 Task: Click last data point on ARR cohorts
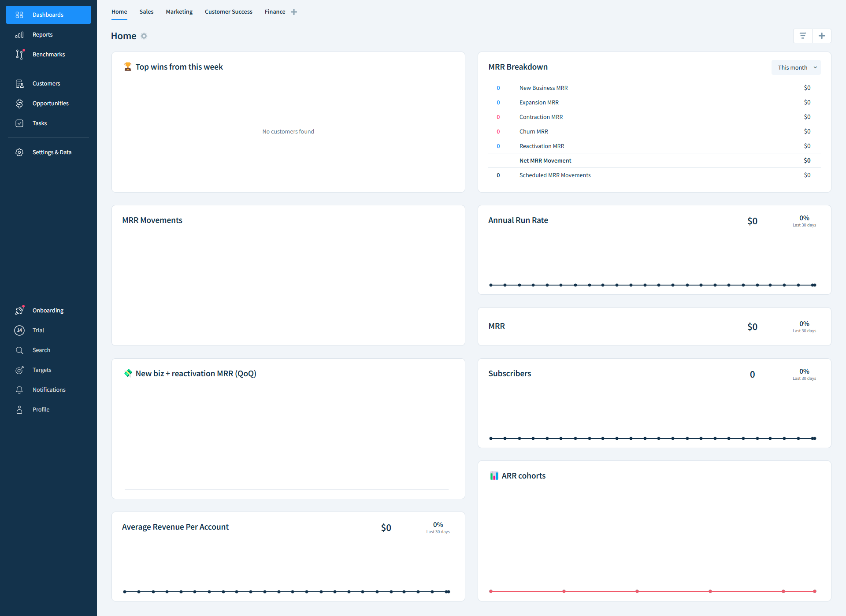814,591
